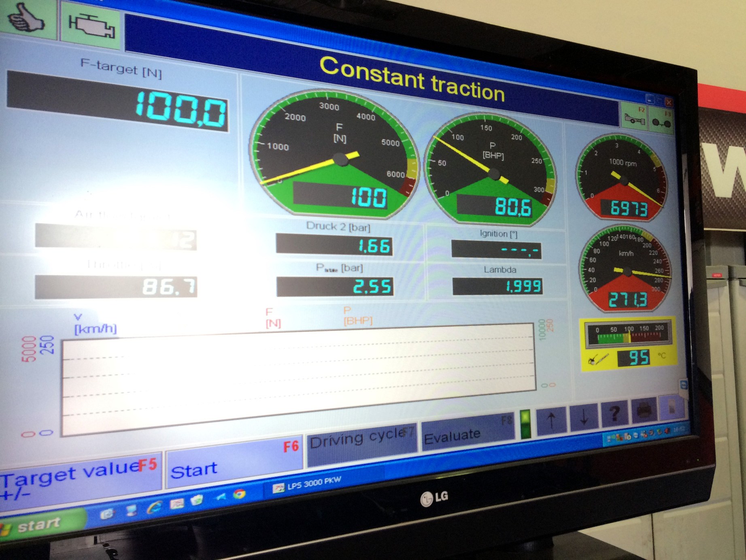
Task: Click the LPS chart quick launch icon
Action: (x=176, y=503)
